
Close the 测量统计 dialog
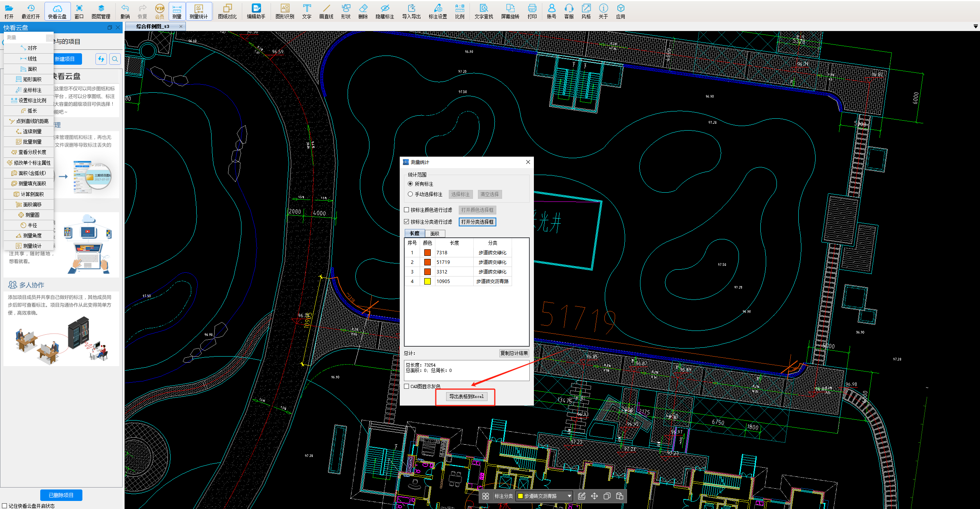coord(528,162)
